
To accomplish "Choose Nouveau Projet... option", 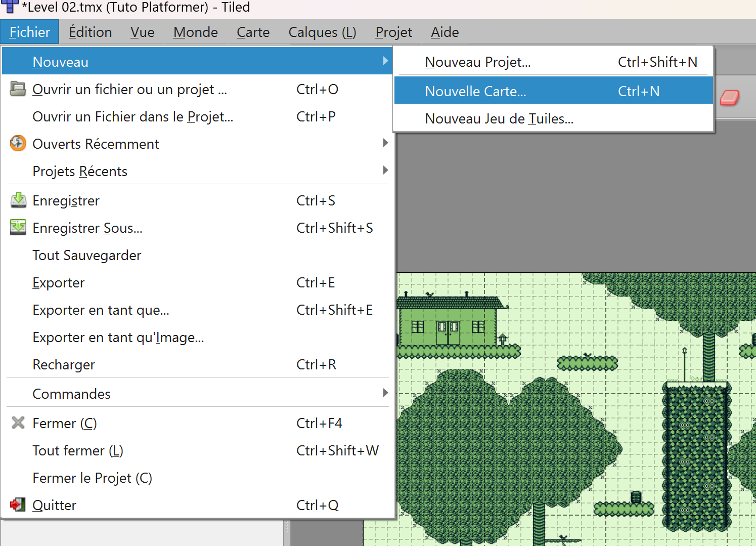I will 477,62.
